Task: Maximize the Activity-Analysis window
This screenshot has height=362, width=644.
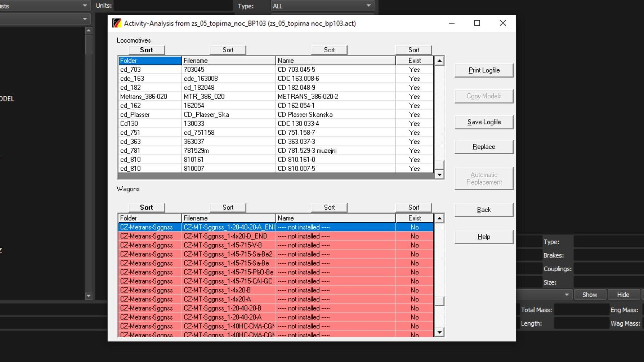Action: pos(477,23)
